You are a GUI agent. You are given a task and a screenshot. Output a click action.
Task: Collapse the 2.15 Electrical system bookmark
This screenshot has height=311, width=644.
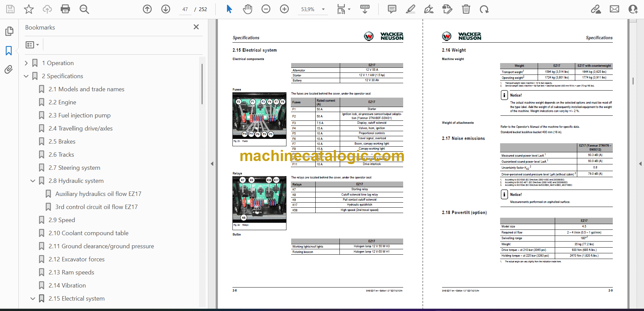(x=33, y=299)
